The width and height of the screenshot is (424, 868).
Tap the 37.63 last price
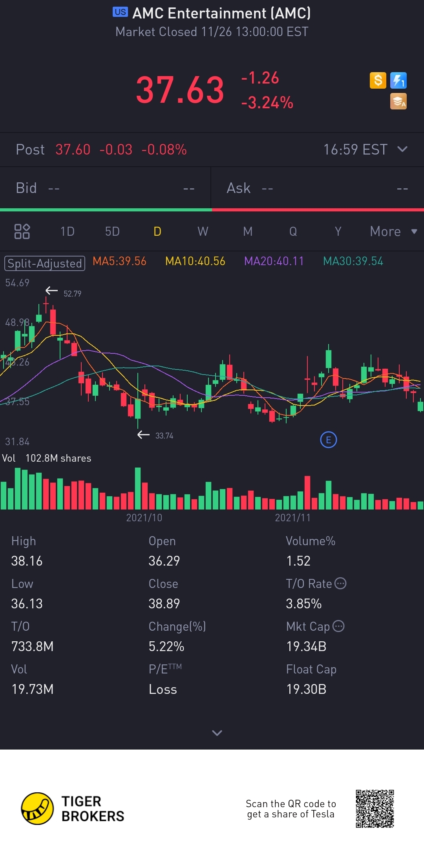click(x=180, y=90)
